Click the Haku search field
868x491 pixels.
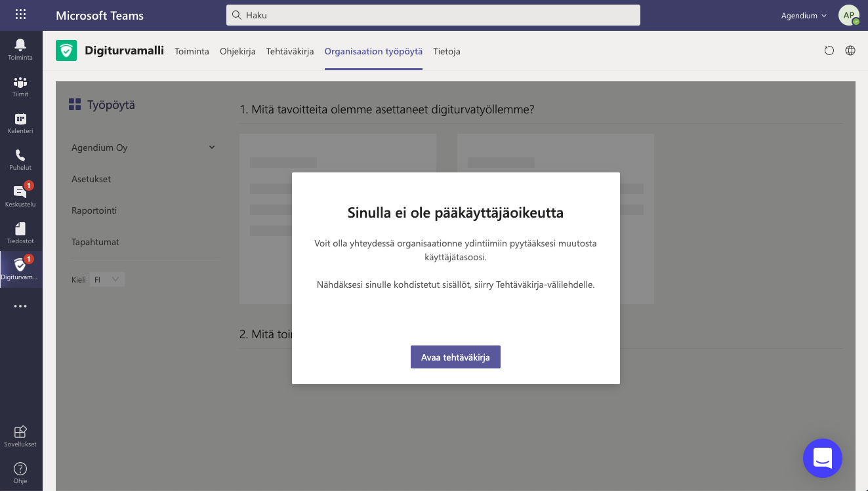tap(433, 15)
